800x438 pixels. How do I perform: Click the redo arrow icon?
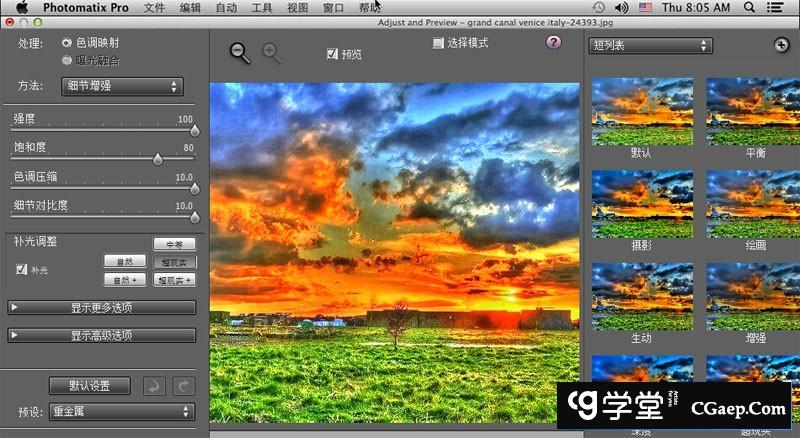[x=182, y=386]
